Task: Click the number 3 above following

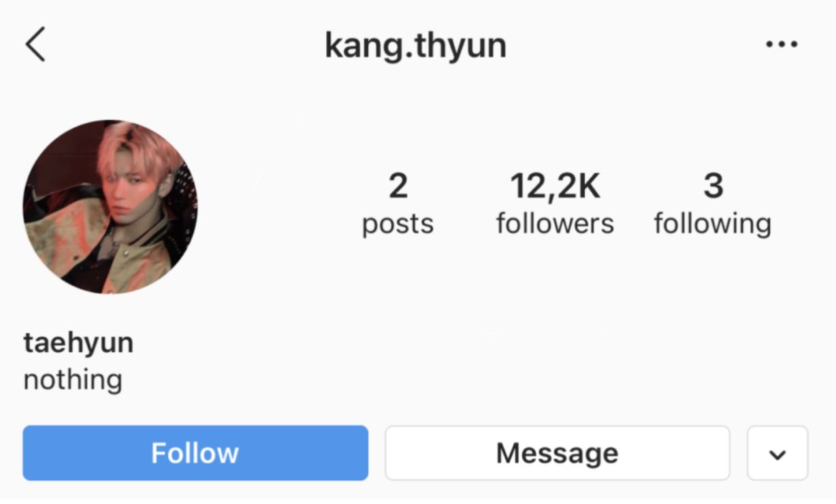Action: pos(713,186)
